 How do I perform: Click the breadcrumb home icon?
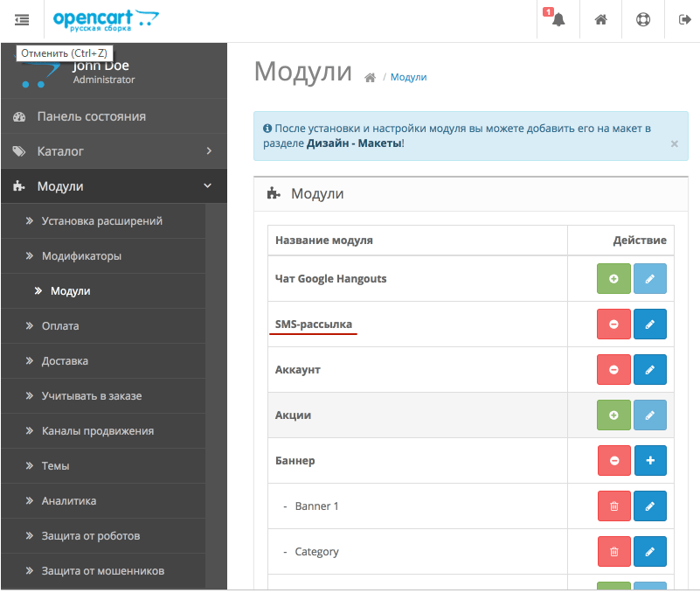[370, 78]
